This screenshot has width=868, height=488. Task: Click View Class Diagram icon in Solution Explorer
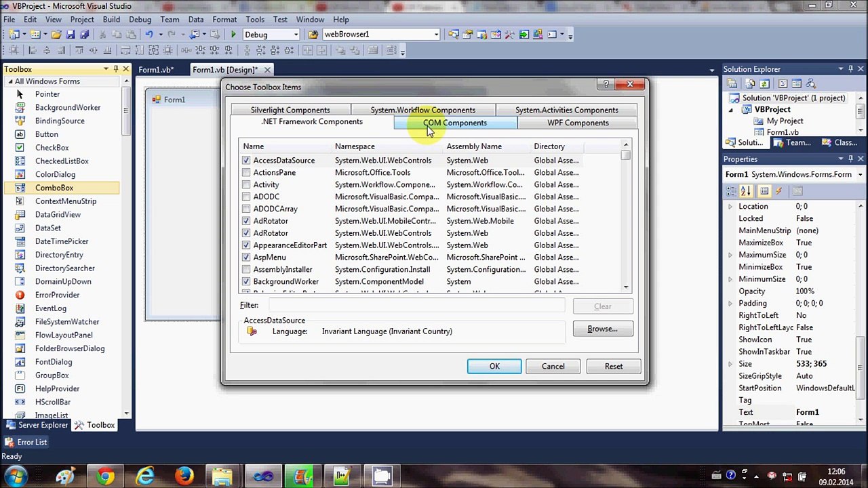coord(811,83)
